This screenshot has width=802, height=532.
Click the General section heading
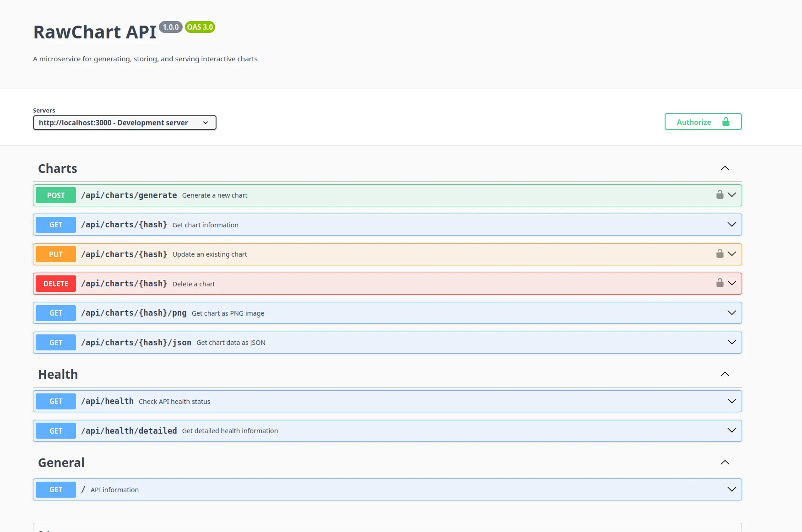[x=61, y=462]
